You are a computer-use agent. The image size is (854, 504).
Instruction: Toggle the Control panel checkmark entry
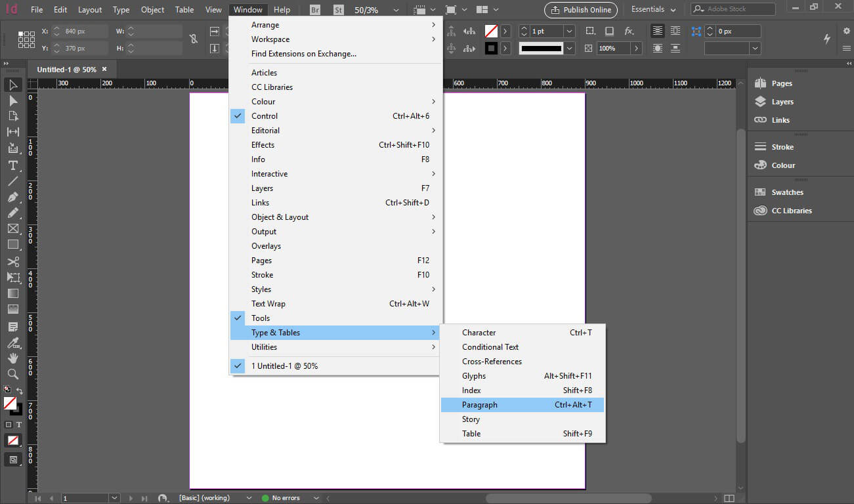coord(336,116)
